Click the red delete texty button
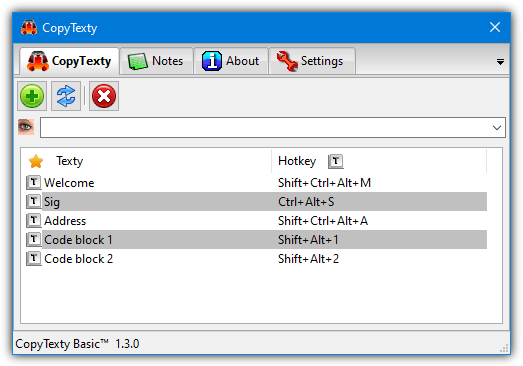The image size is (523, 366). (x=104, y=96)
